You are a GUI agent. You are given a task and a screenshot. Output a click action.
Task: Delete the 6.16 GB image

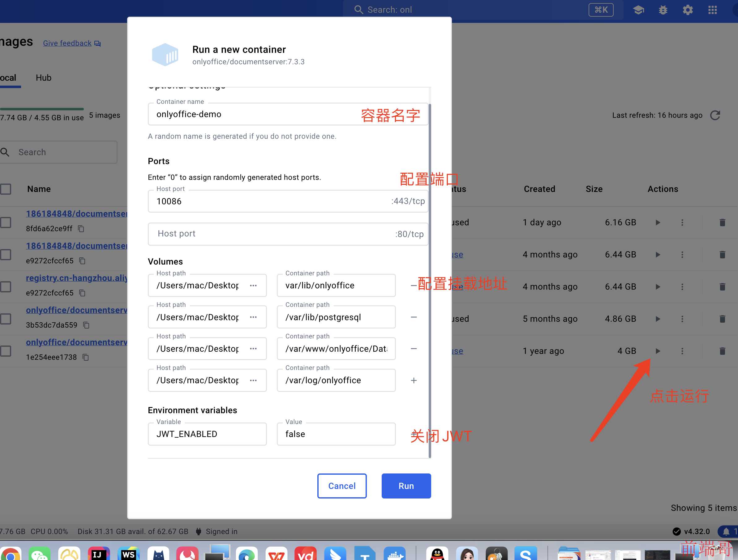click(722, 222)
